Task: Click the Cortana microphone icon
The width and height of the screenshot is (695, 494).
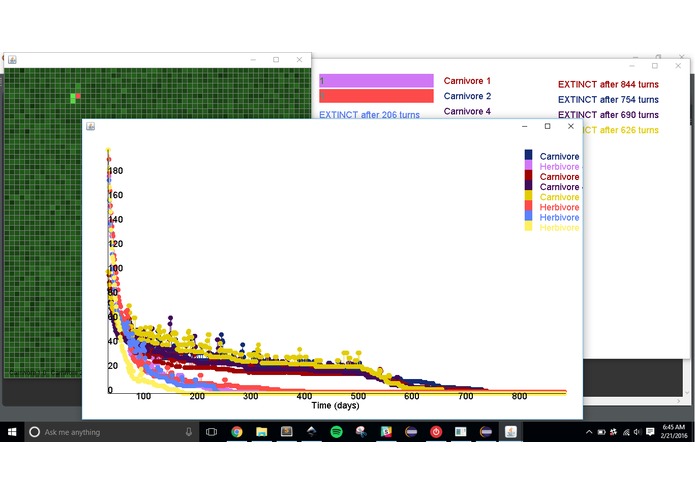Action: click(189, 432)
